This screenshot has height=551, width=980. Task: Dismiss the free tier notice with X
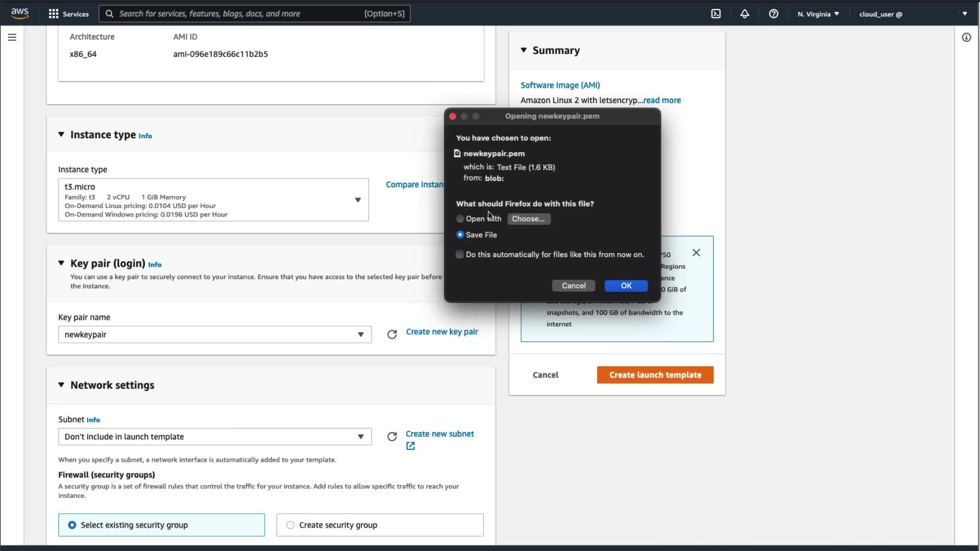click(696, 253)
